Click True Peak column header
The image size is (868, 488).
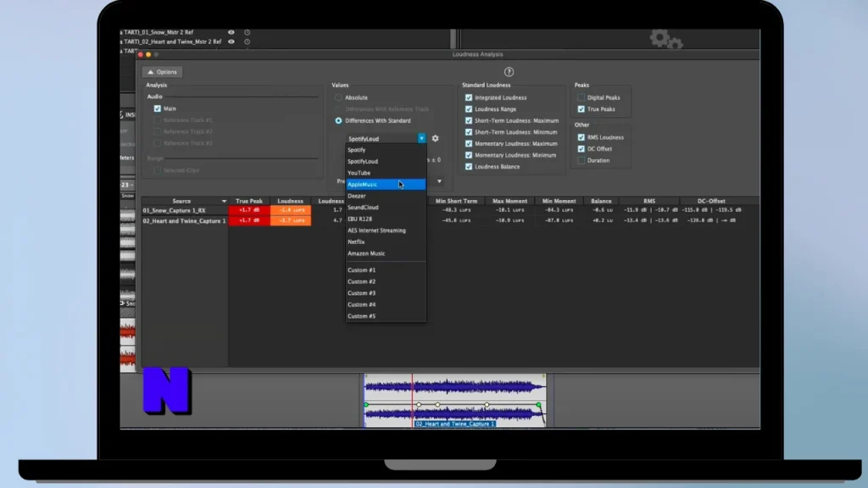click(249, 202)
